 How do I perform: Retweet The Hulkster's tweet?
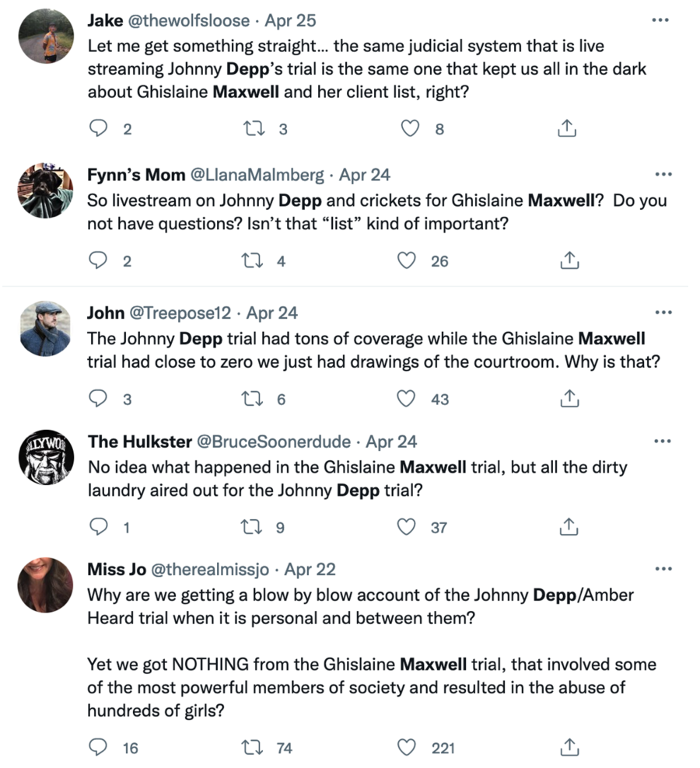click(x=254, y=527)
